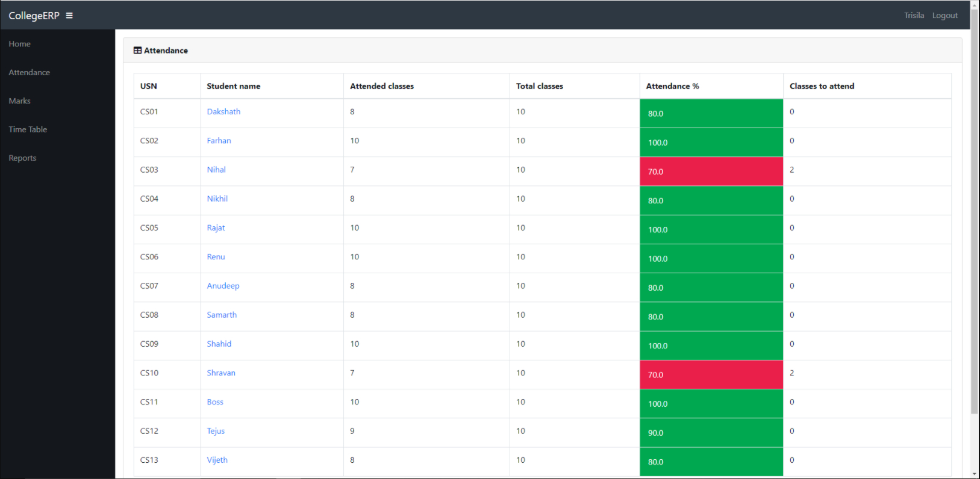The height and width of the screenshot is (479, 980).
Task: Click the Total classes column header
Action: pos(575,86)
